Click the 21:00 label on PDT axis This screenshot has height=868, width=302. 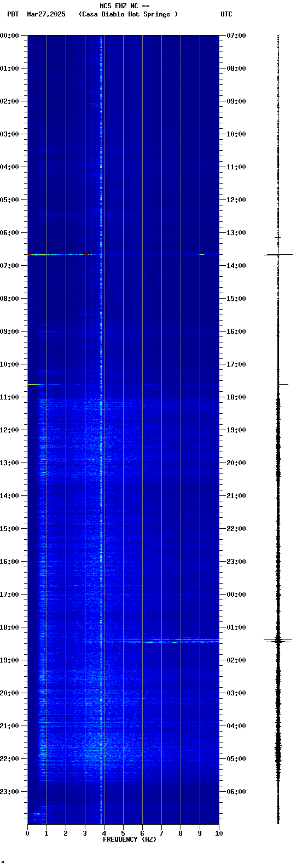10,726
